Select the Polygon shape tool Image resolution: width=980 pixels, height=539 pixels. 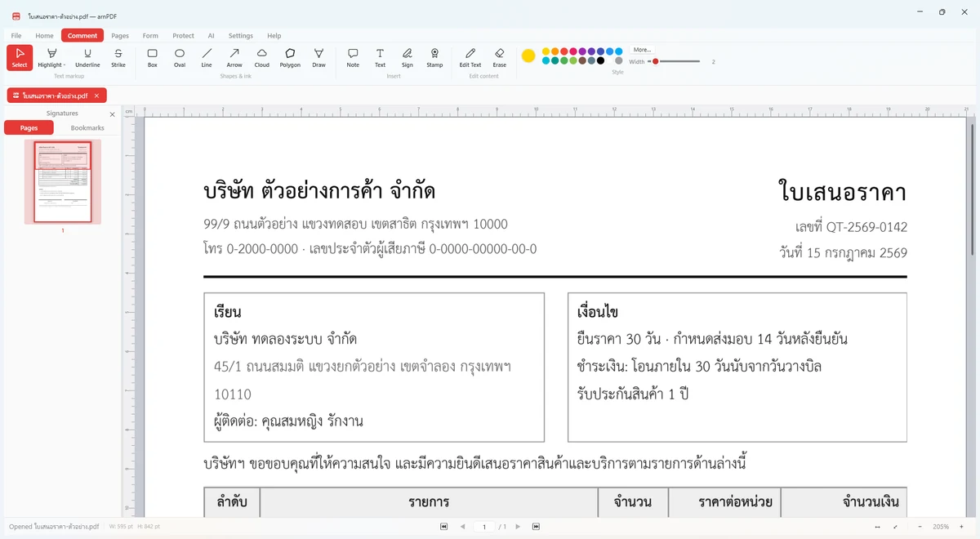point(290,57)
